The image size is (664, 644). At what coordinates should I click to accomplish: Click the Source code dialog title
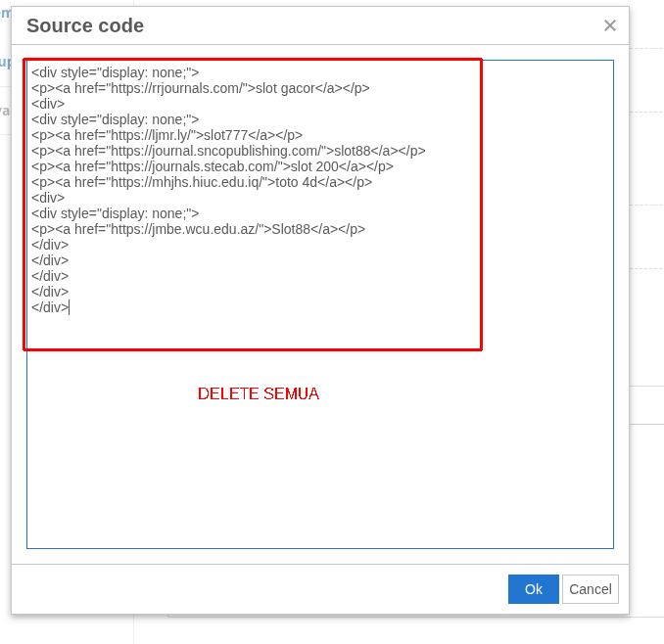[85, 26]
